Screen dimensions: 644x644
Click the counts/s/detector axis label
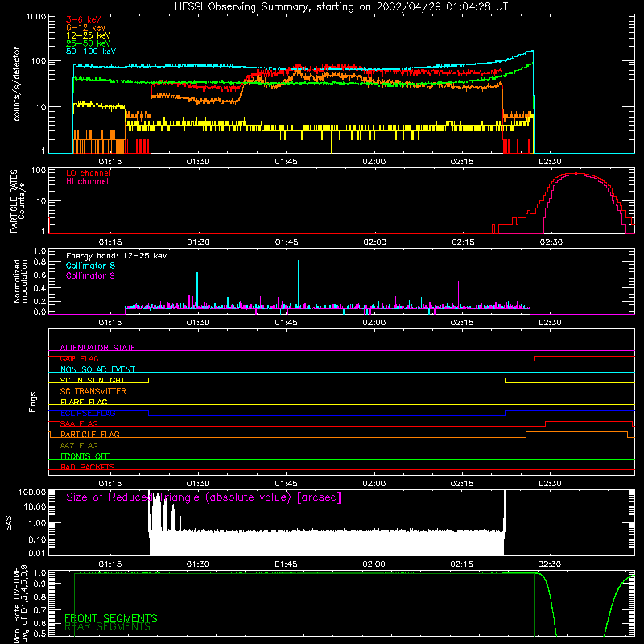point(16,84)
